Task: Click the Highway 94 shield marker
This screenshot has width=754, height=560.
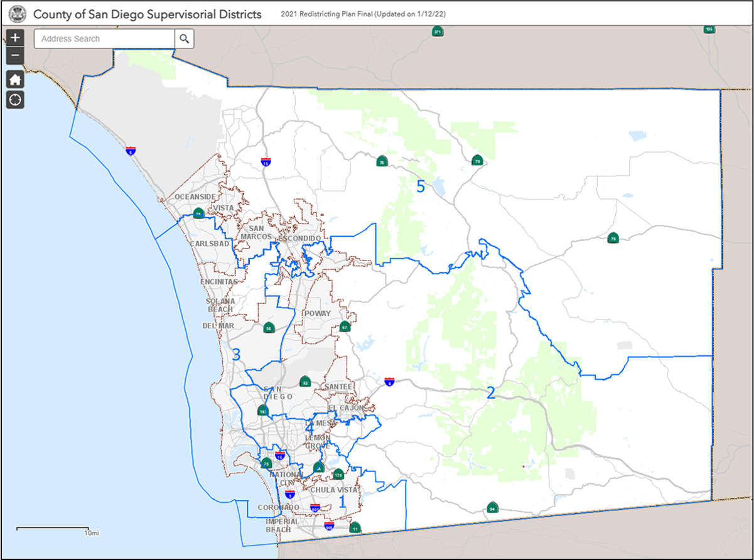Action: click(x=492, y=508)
